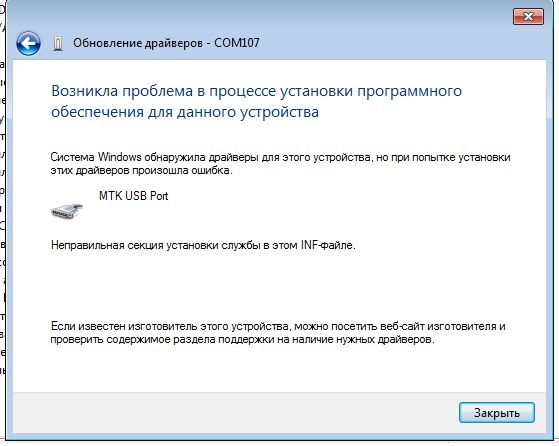Click the word INF-файле in the error
Viewport: 559px width, 446px height.
328,245
